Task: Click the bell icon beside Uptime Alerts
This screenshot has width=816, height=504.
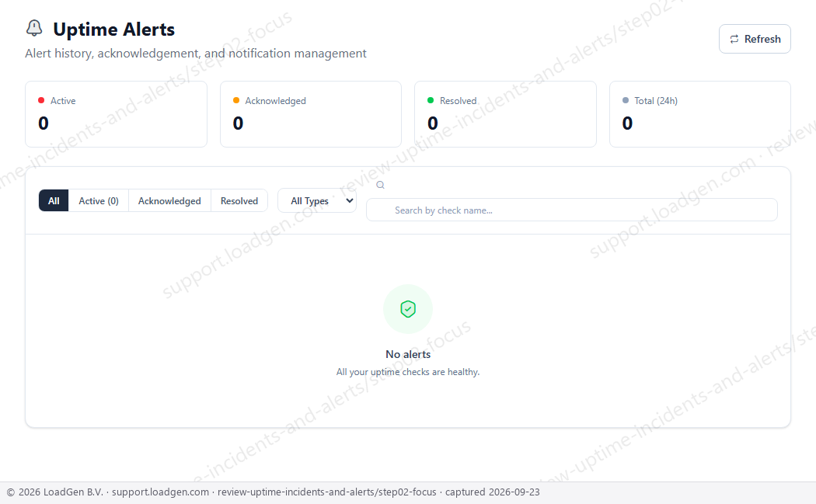Action: coord(34,28)
